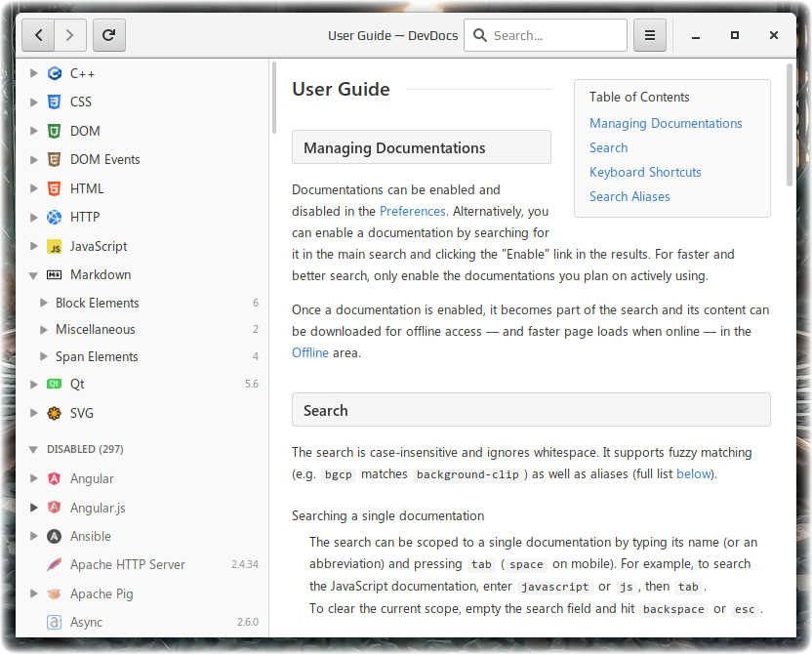Select Apache HTTP Server 2.4.34 entry

pyautogui.click(x=142, y=564)
